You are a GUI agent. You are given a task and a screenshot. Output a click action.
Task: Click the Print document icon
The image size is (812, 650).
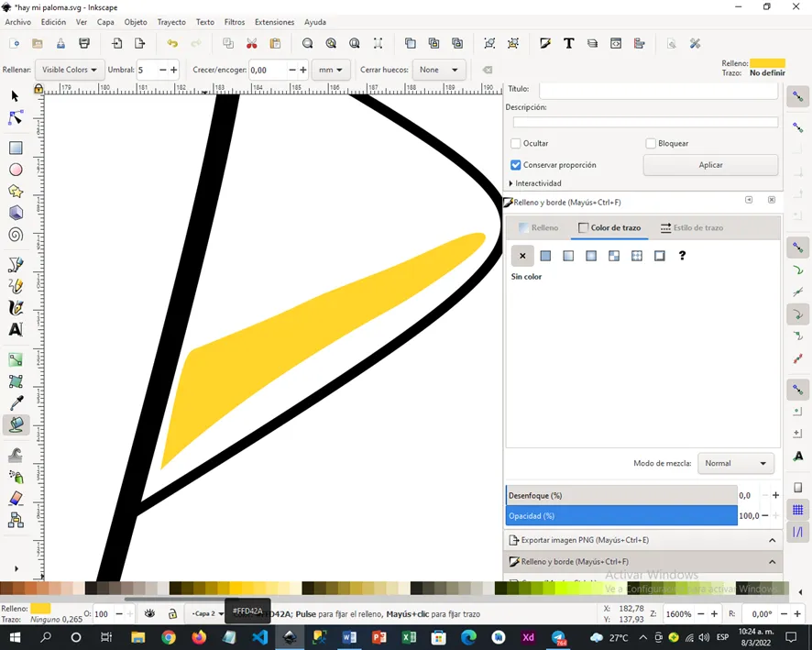click(x=84, y=43)
